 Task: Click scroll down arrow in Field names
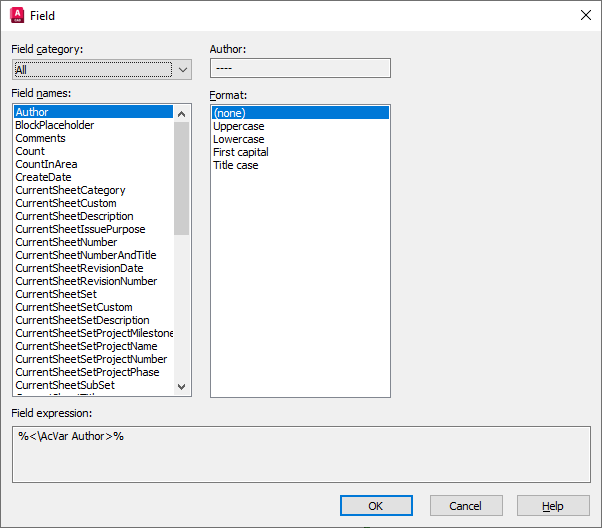pos(182,386)
